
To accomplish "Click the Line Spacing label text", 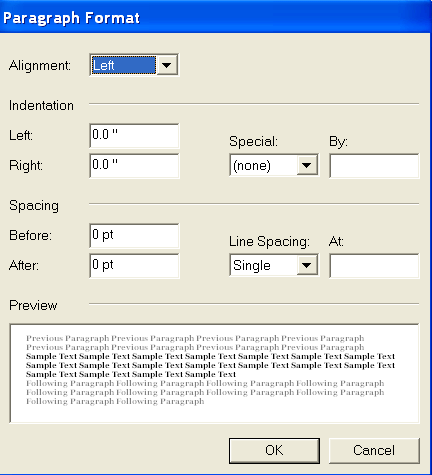I will pos(269,241).
